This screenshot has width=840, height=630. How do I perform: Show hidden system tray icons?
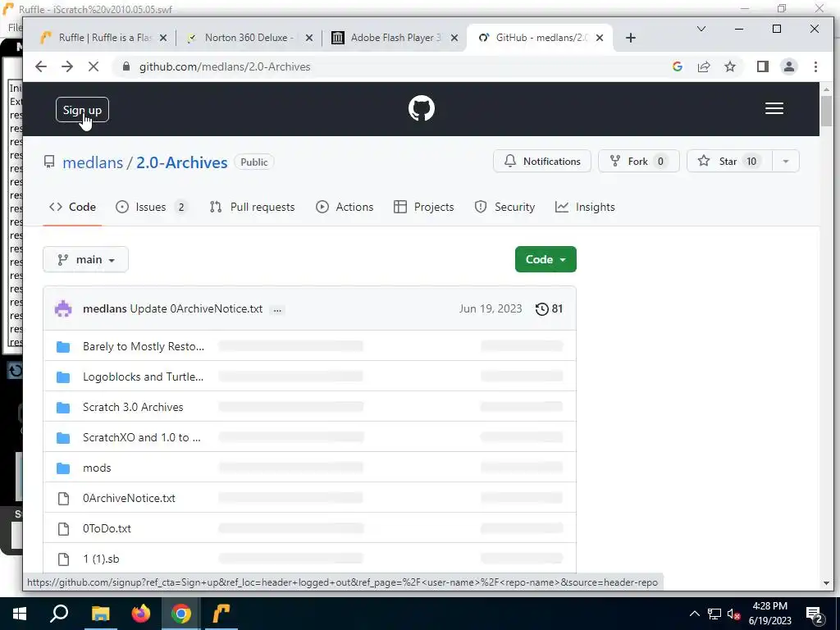point(694,614)
